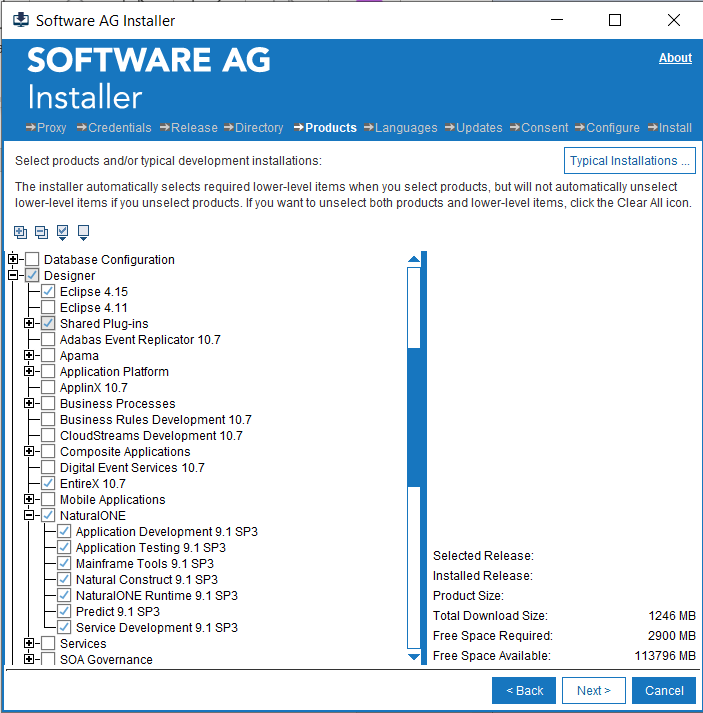The width and height of the screenshot is (703, 713).
Task: Select the Application Testing 9.1 SP3 row
Action: pos(151,547)
